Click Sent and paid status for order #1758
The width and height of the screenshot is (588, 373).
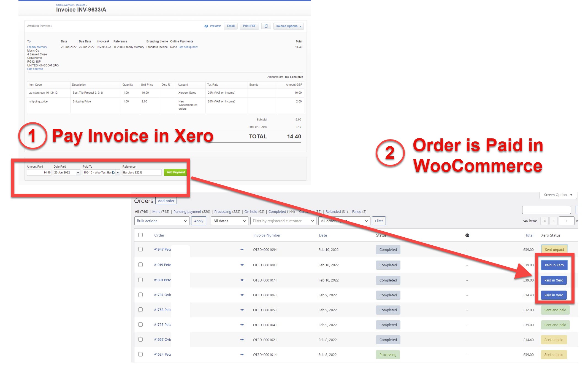555,310
